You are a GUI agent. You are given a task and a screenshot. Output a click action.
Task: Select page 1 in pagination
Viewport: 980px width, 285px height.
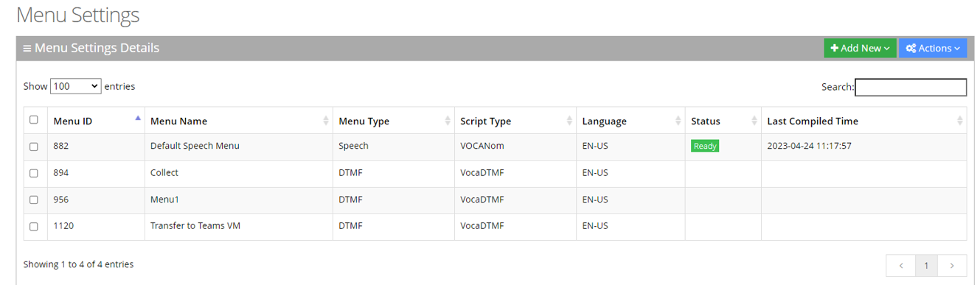(927, 265)
